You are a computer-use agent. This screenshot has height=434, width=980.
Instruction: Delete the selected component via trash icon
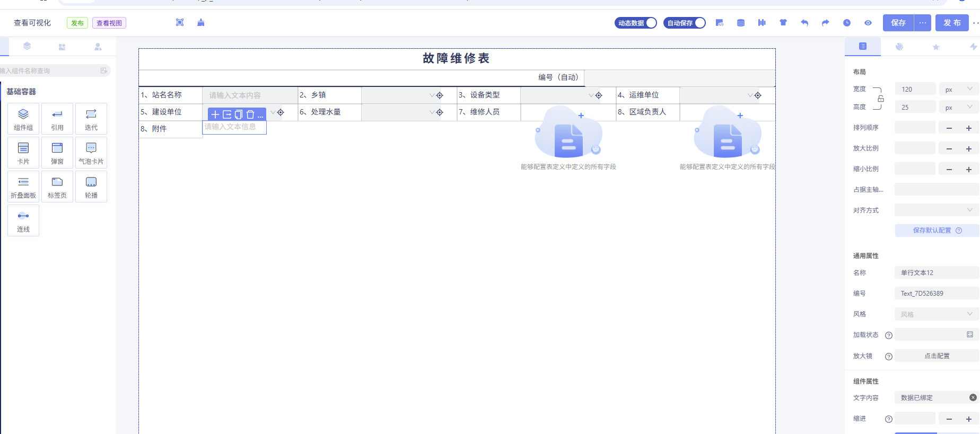250,114
